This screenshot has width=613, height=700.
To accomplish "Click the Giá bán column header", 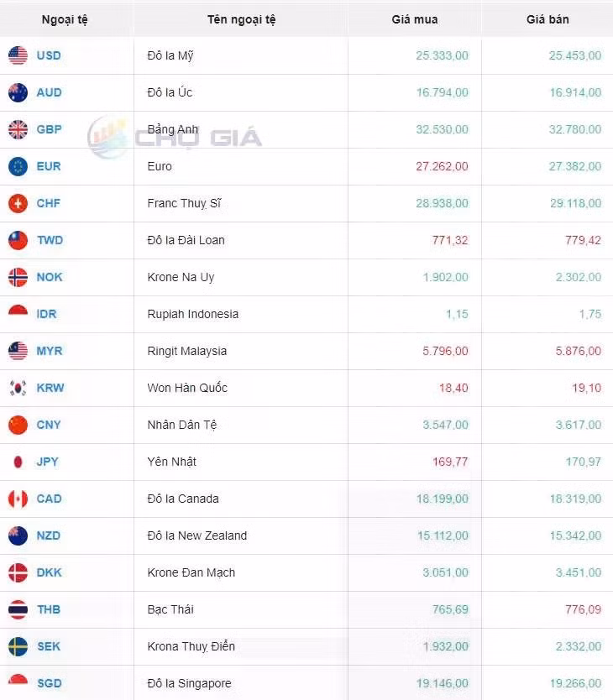I will (x=548, y=19).
